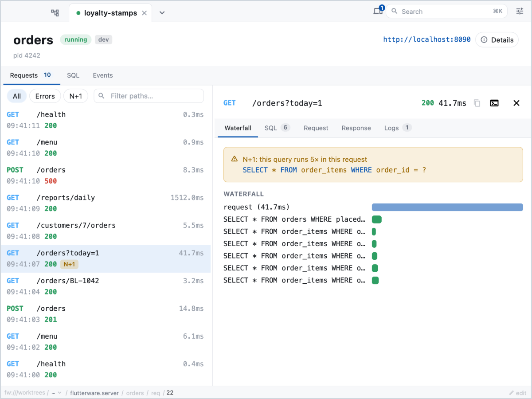Screen dimensions: 532x399
Task: Close the loyalty-stamps tab
Action: pyautogui.click(x=144, y=13)
